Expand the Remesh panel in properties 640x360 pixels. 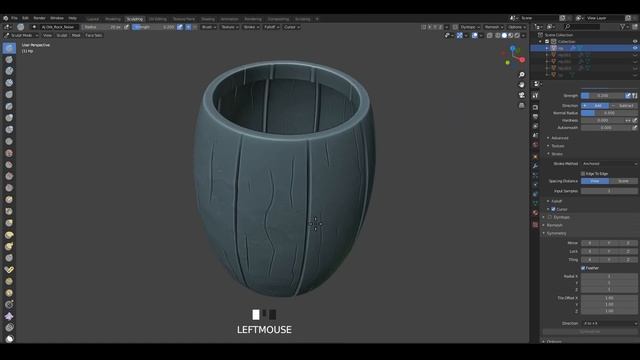[553, 225]
